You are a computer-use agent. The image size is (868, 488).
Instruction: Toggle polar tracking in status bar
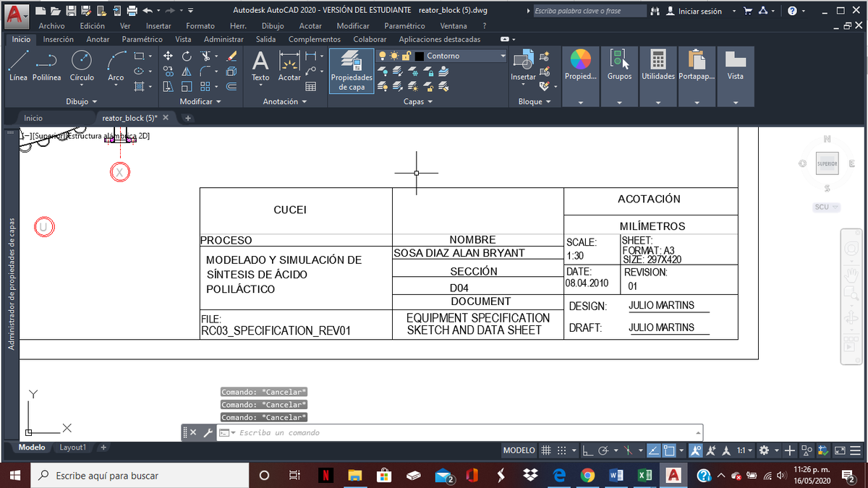603,450
